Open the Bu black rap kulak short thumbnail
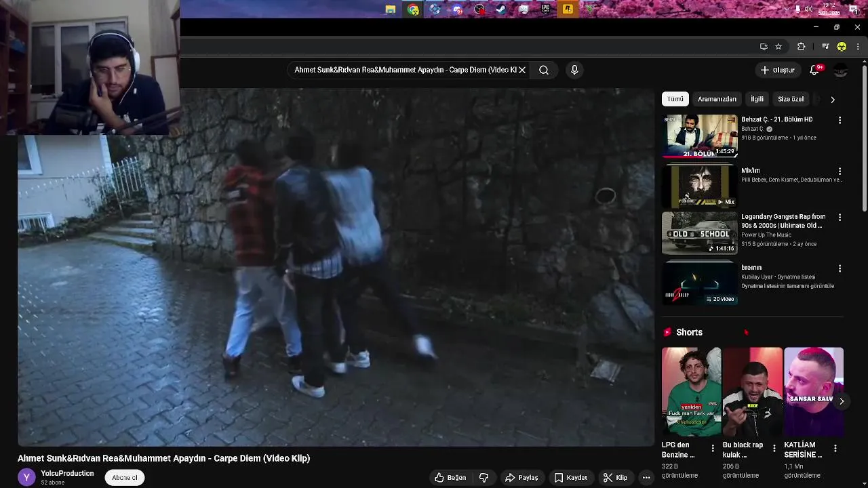The image size is (868, 488). coord(753,392)
